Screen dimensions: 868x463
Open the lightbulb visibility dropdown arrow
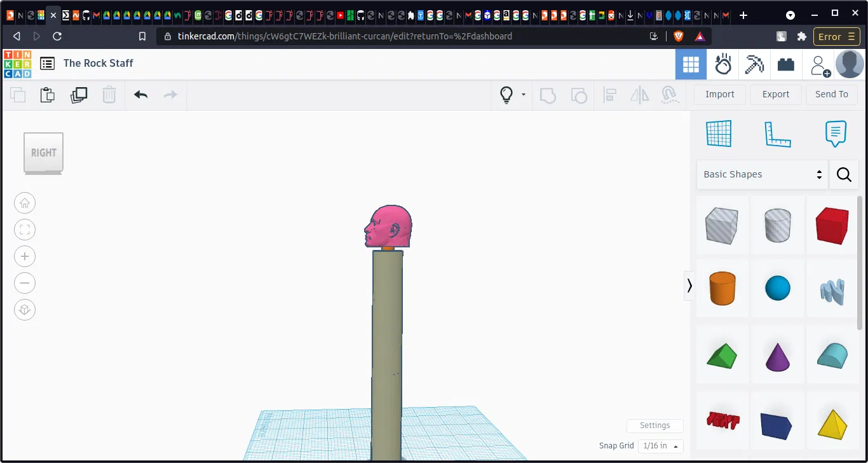[x=524, y=95]
